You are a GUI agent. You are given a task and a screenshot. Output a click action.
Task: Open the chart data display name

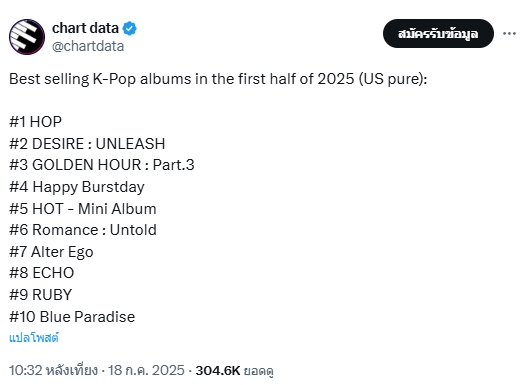(x=85, y=28)
